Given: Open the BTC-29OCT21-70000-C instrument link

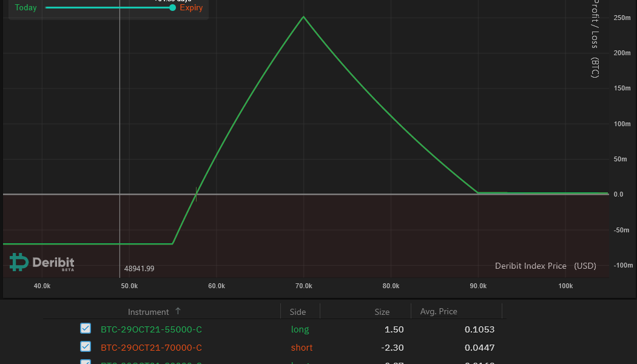Looking at the screenshot, I should 151,348.
